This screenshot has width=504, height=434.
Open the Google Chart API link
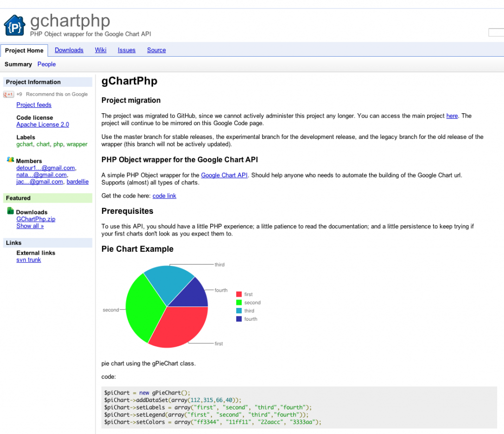[x=224, y=175]
